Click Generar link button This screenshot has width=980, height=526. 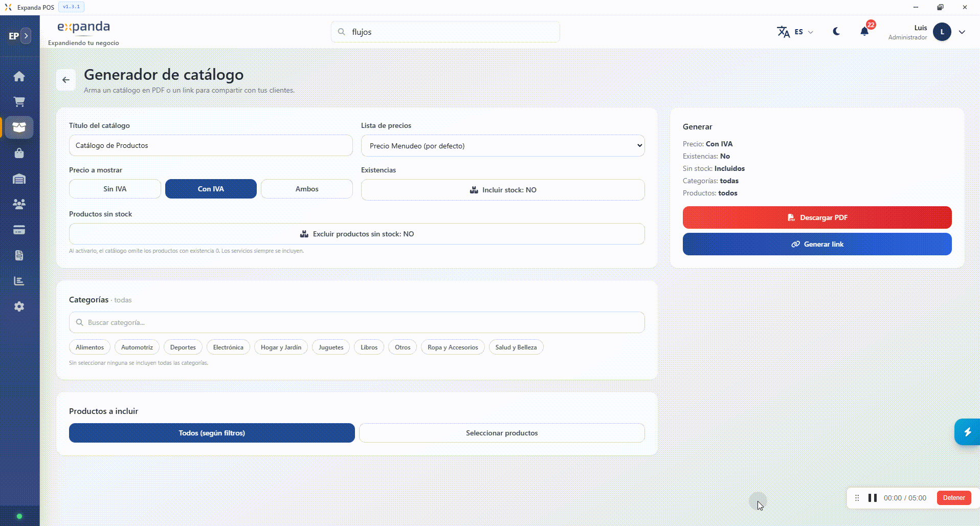click(x=817, y=244)
